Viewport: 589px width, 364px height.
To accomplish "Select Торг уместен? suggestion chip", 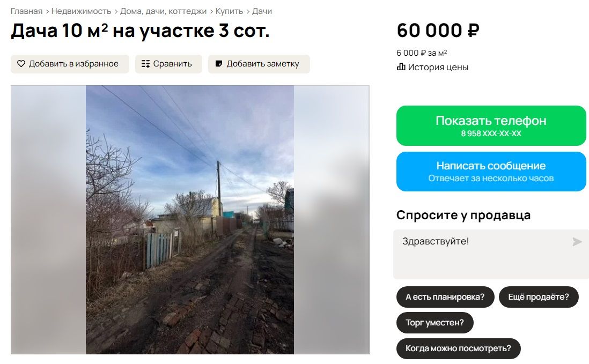I will [435, 323].
